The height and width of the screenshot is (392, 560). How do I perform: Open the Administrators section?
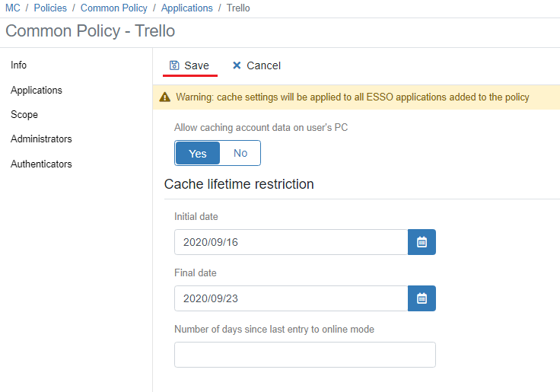41,139
